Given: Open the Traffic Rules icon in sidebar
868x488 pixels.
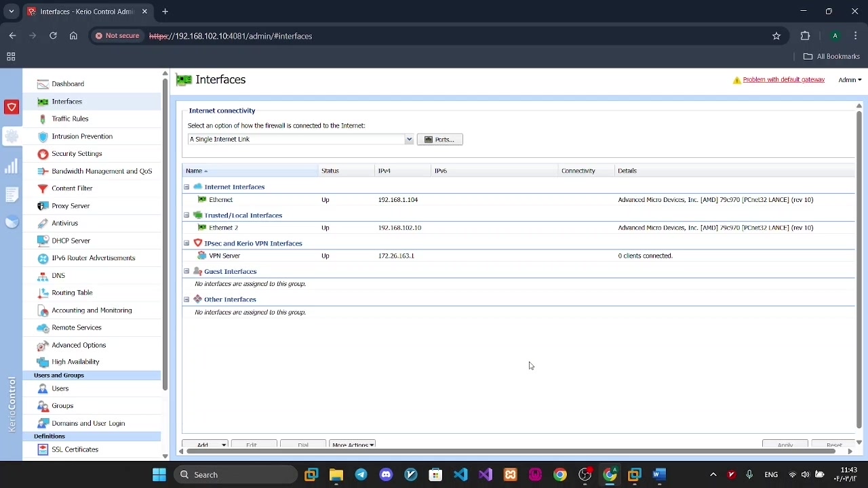Looking at the screenshot, I should coord(43,119).
